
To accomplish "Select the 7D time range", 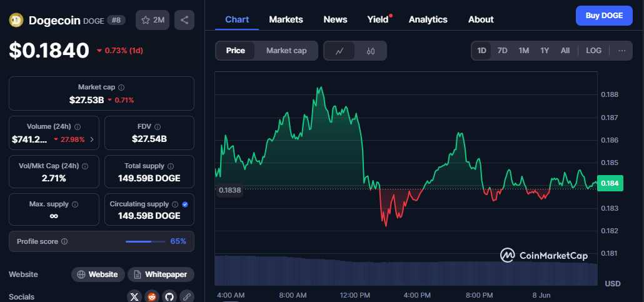I will [x=502, y=51].
